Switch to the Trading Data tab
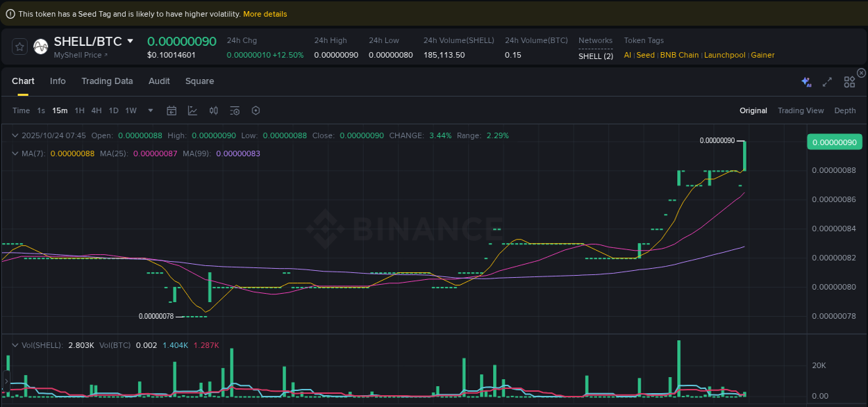Image resolution: width=868 pixels, height=407 pixels. 107,81
